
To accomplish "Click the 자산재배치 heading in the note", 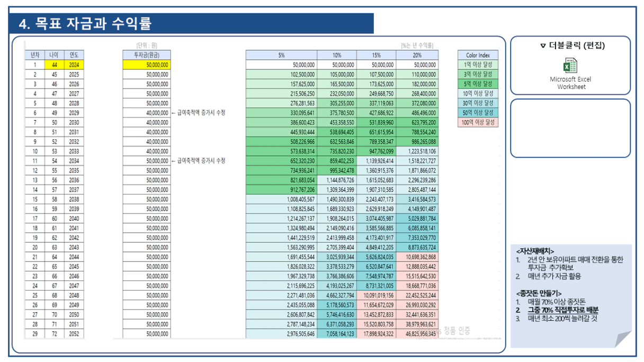I will click(535, 251).
